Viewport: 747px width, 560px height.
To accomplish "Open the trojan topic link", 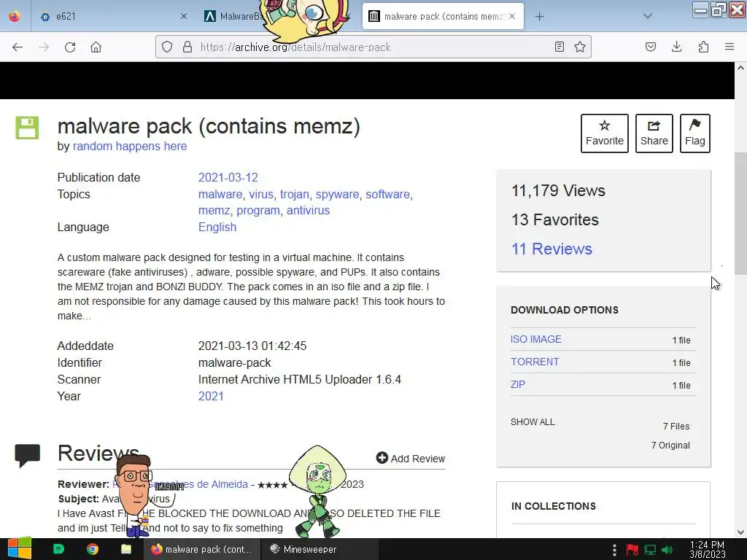I will (x=295, y=194).
